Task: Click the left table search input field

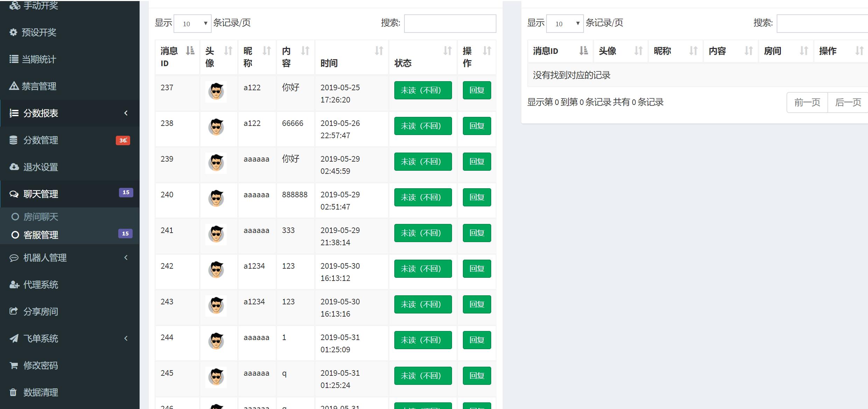Action: pyautogui.click(x=450, y=23)
